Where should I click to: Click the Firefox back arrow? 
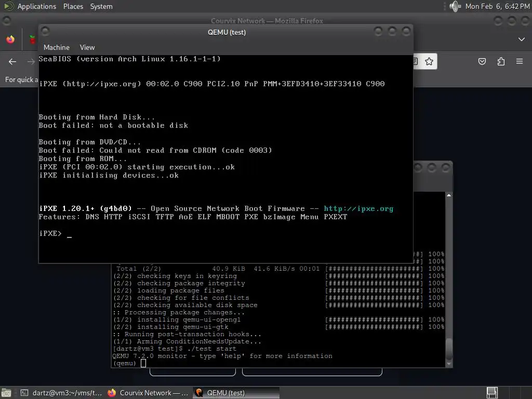(12, 61)
